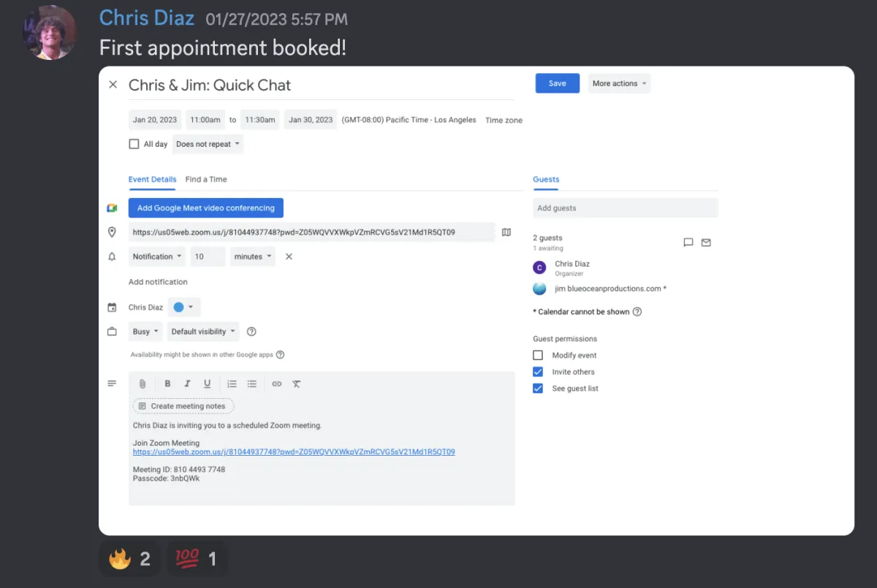Open help for Calendar cannot be shown

pyautogui.click(x=637, y=312)
